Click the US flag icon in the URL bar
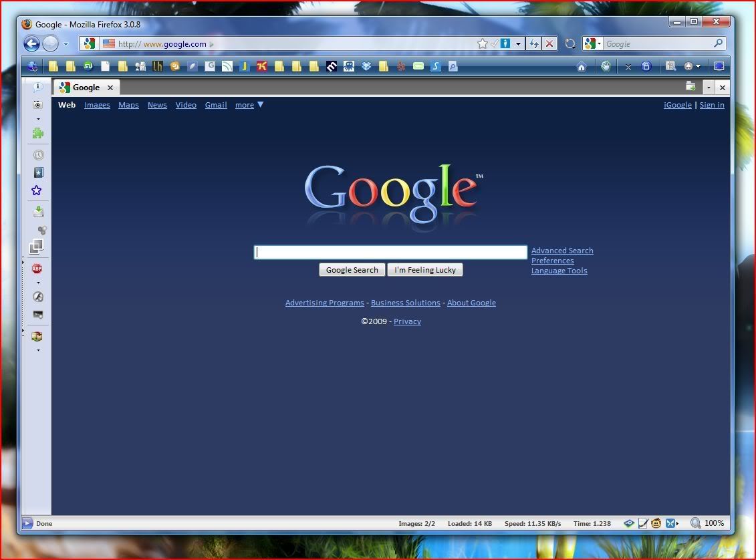The height and width of the screenshot is (560, 756). [109, 43]
